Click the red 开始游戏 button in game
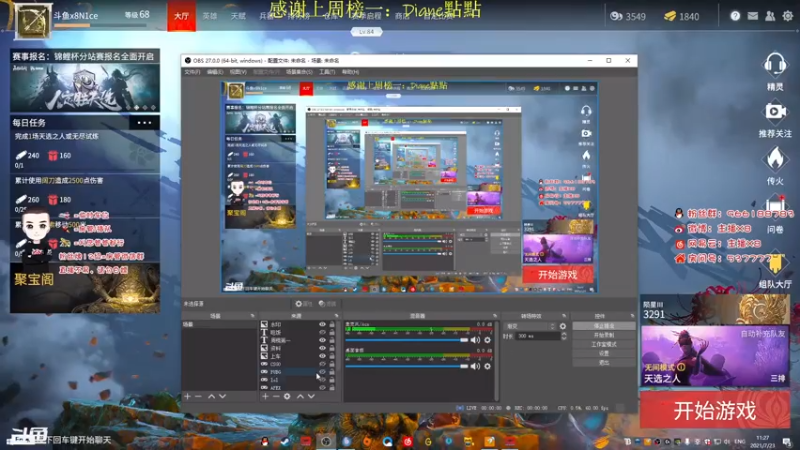Screen dimensions: 800x450 (715, 410)
